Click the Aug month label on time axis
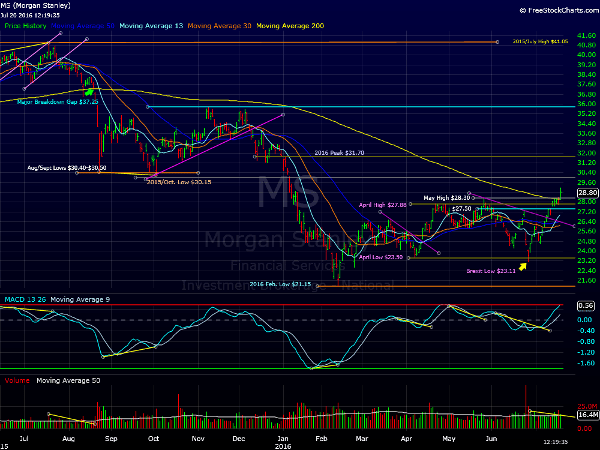The width and height of the screenshot is (600, 450). [x=68, y=439]
